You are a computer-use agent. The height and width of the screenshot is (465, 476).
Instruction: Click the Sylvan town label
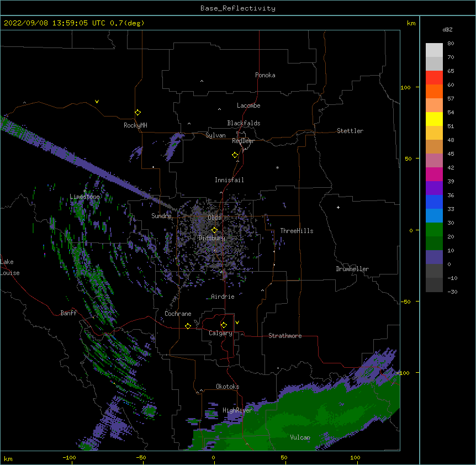pyautogui.click(x=215, y=135)
